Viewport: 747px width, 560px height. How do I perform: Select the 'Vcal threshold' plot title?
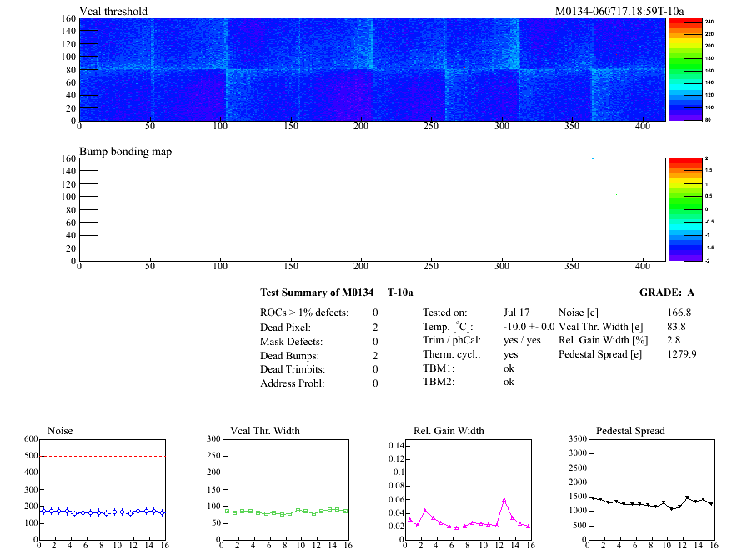(x=113, y=12)
